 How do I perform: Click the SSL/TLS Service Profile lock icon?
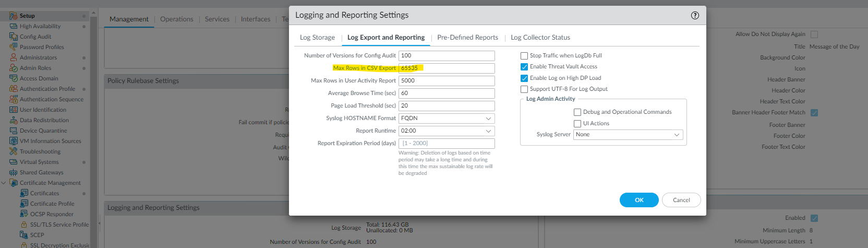pos(24,225)
